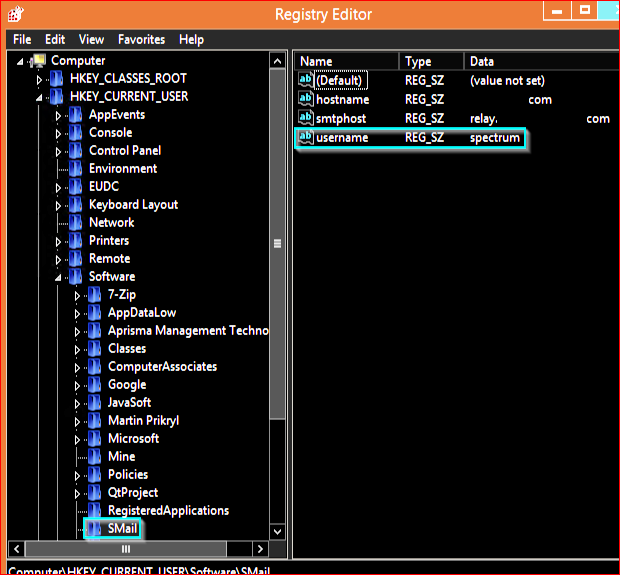Open the File menu
620x575 pixels.
click(22, 39)
